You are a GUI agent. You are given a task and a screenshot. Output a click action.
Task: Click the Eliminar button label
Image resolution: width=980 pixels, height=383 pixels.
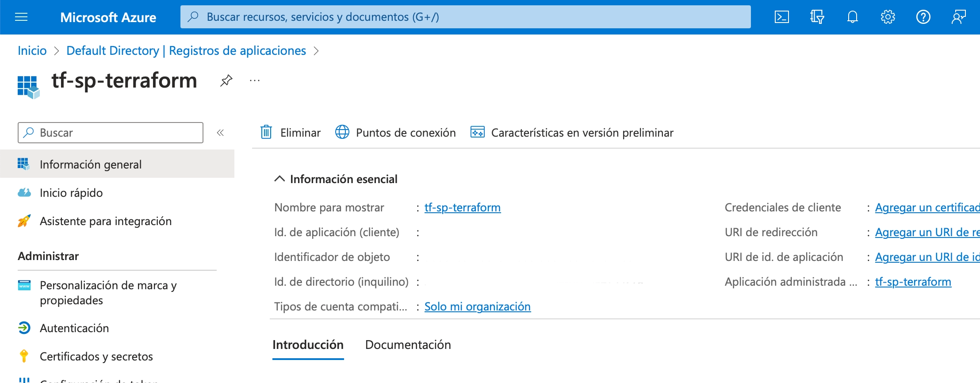[x=300, y=133]
